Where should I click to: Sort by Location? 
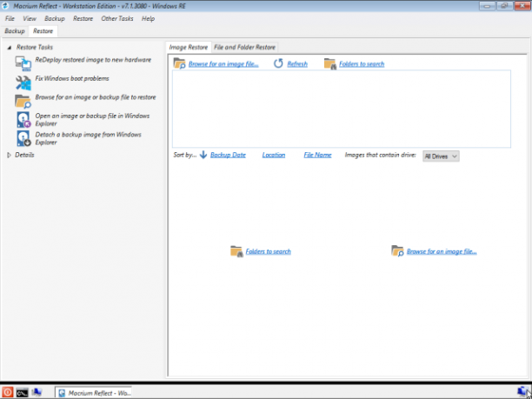tap(274, 155)
